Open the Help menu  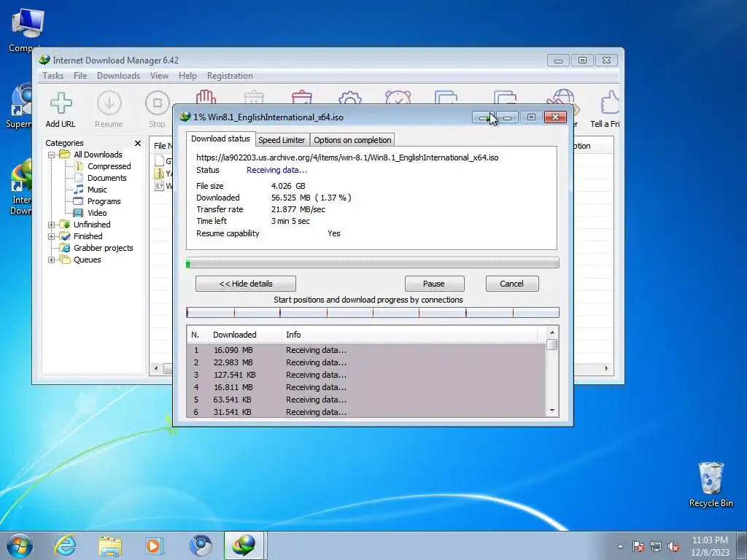[187, 76]
